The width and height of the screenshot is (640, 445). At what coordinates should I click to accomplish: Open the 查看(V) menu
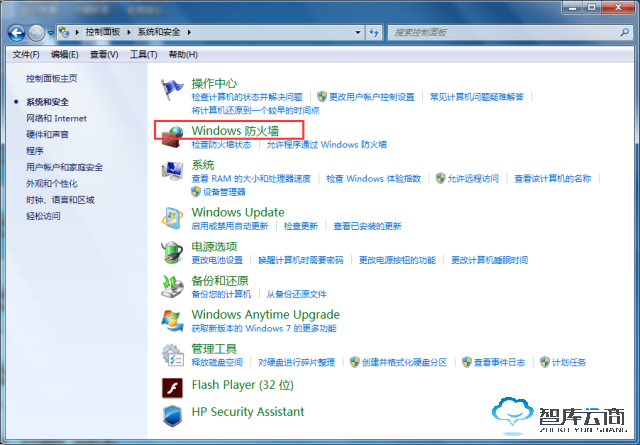[104, 54]
